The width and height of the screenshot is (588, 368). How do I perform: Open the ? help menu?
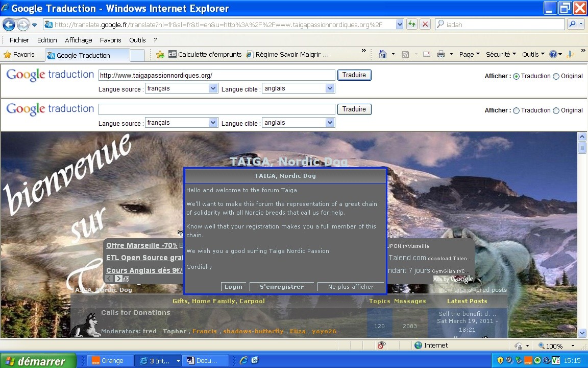155,40
